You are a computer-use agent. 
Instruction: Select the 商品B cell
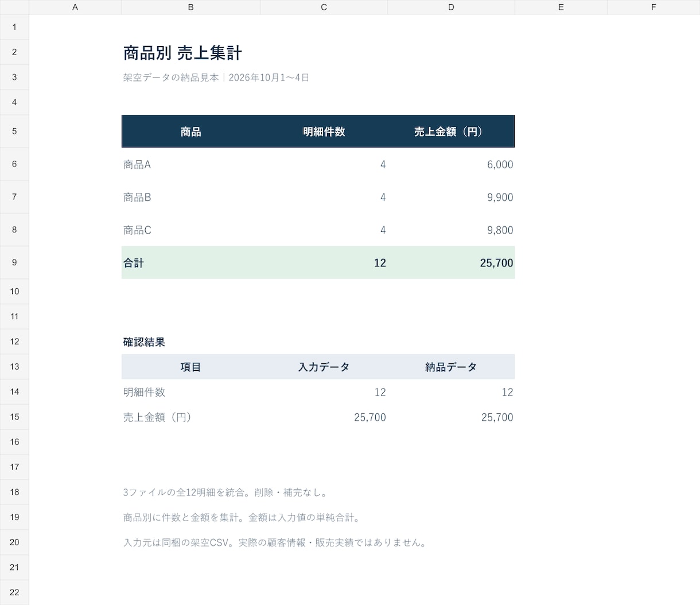[191, 197]
